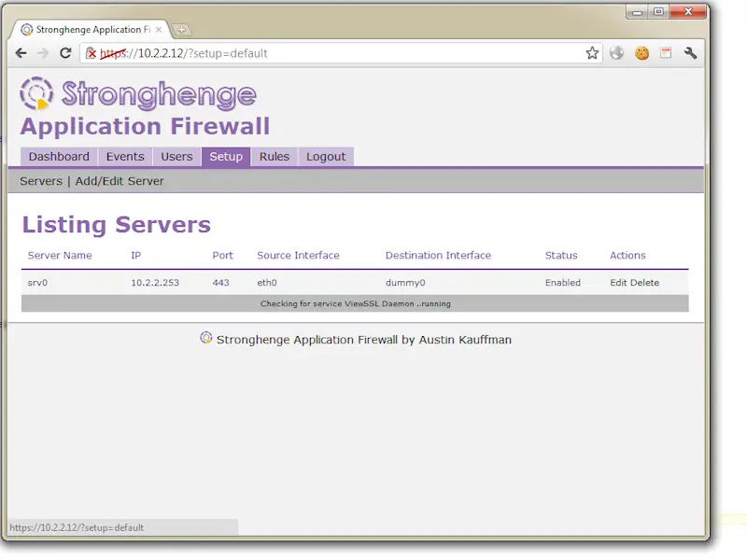Click the Port column header
The image size is (747, 560).
tap(222, 255)
